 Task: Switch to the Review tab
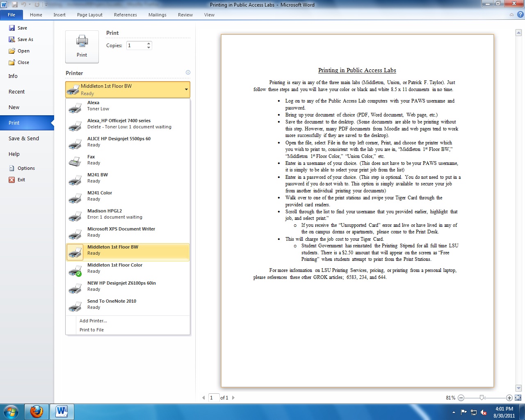(x=185, y=15)
